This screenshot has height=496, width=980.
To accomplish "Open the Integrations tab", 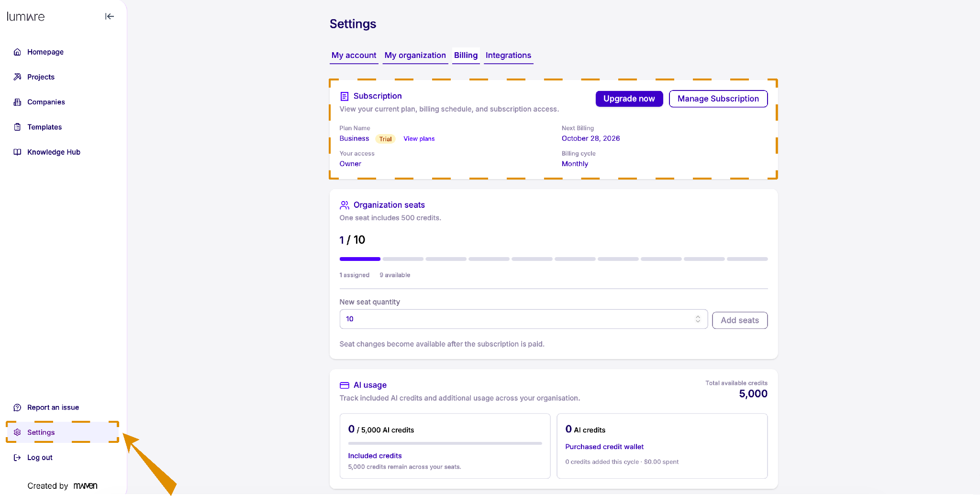I will click(x=508, y=56).
